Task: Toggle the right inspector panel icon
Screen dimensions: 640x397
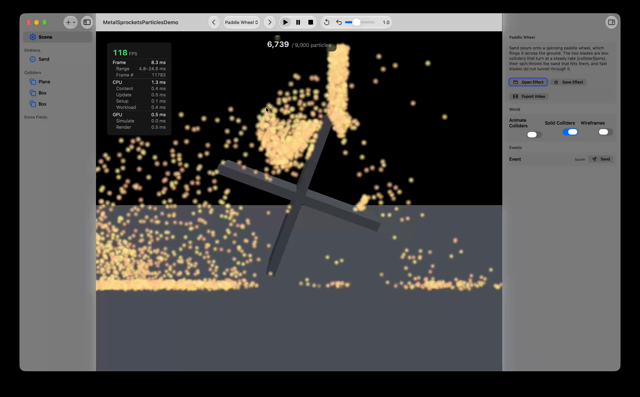Action: (x=611, y=22)
